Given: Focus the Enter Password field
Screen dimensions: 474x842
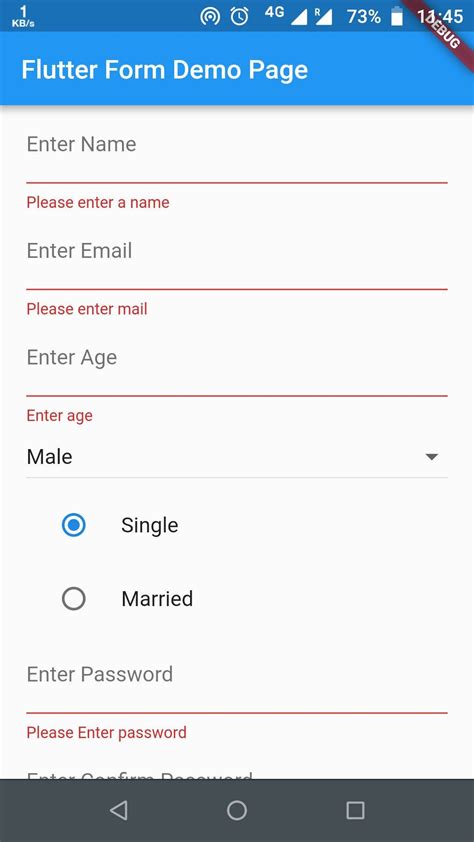Looking at the screenshot, I should coord(237,684).
